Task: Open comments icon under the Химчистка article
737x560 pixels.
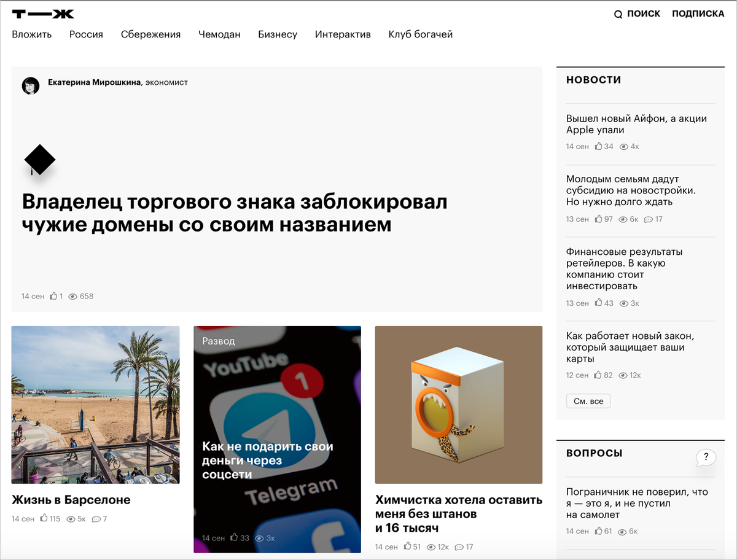Action: point(459,546)
